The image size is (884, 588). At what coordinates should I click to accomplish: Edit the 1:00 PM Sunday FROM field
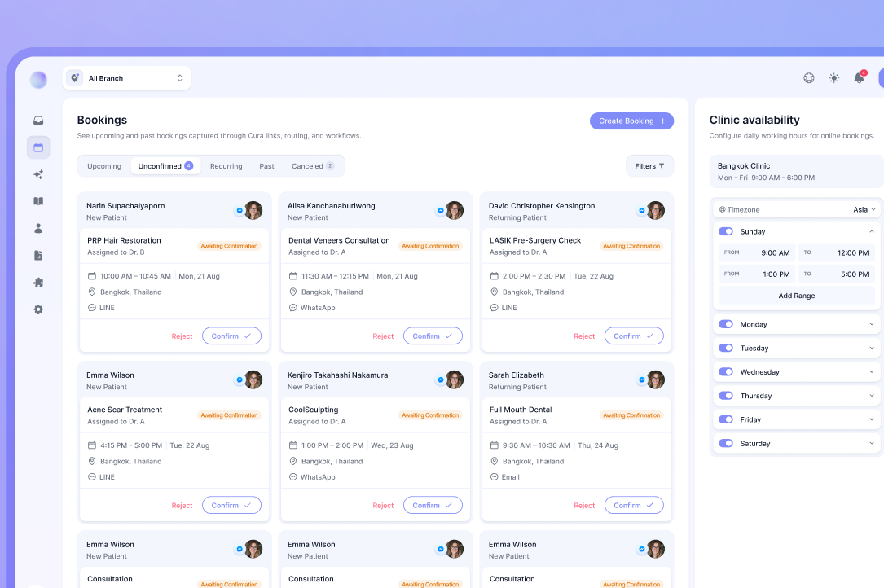point(757,274)
